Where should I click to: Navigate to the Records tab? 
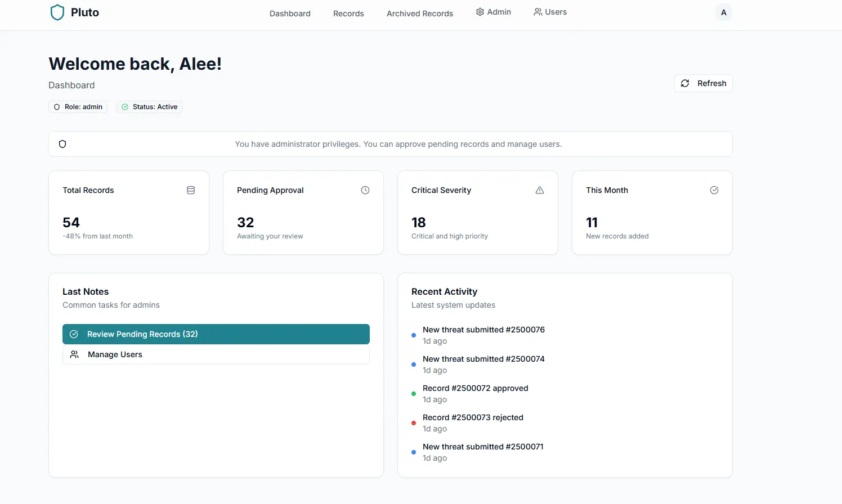point(348,13)
